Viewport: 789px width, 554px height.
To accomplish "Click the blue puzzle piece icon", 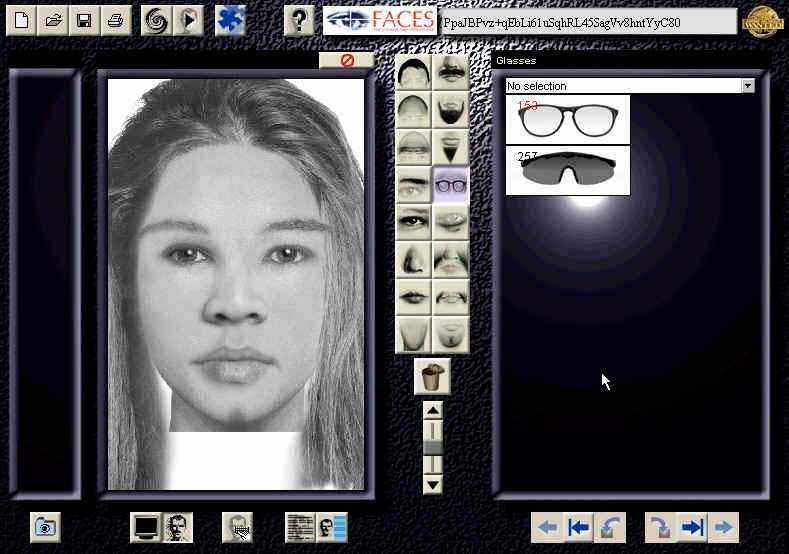I will pyautogui.click(x=231, y=20).
